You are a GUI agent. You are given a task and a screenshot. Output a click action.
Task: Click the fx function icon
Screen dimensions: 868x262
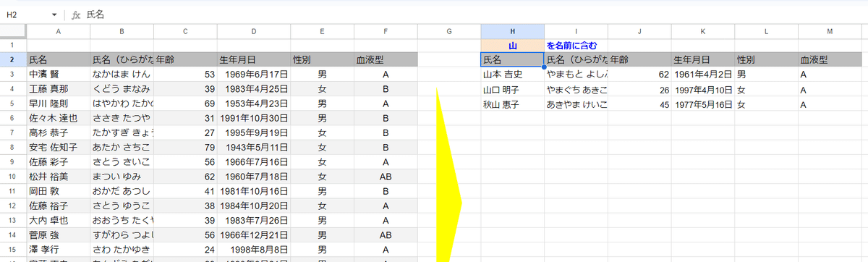tap(75, 14)
